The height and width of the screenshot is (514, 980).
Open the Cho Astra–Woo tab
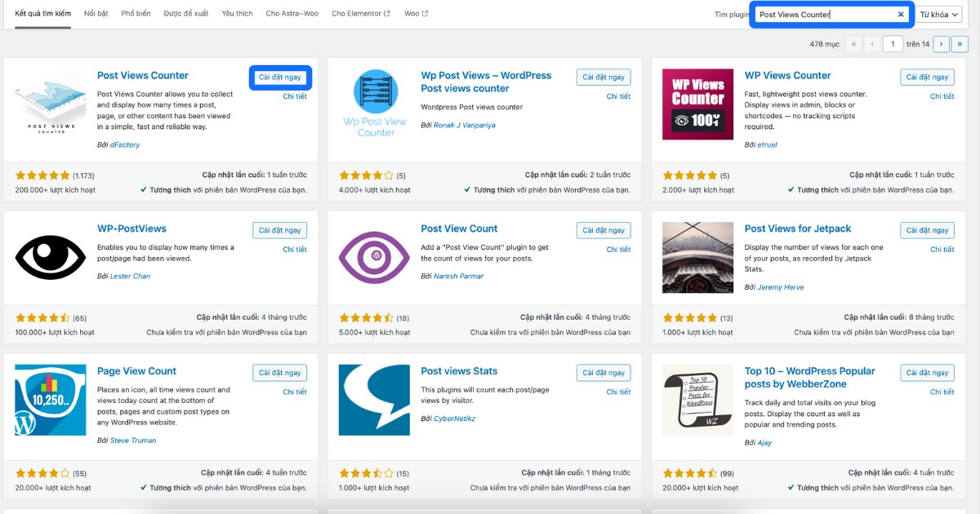(x=292, y=14)
